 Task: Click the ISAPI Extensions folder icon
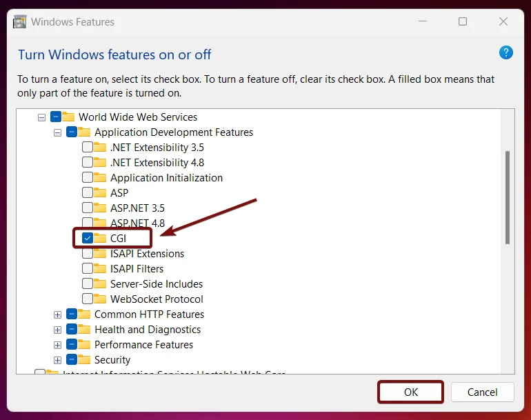coord(100,253)
